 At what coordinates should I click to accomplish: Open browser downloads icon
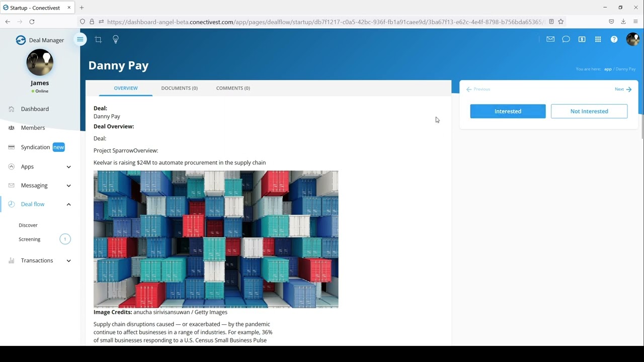click(623, 22)
